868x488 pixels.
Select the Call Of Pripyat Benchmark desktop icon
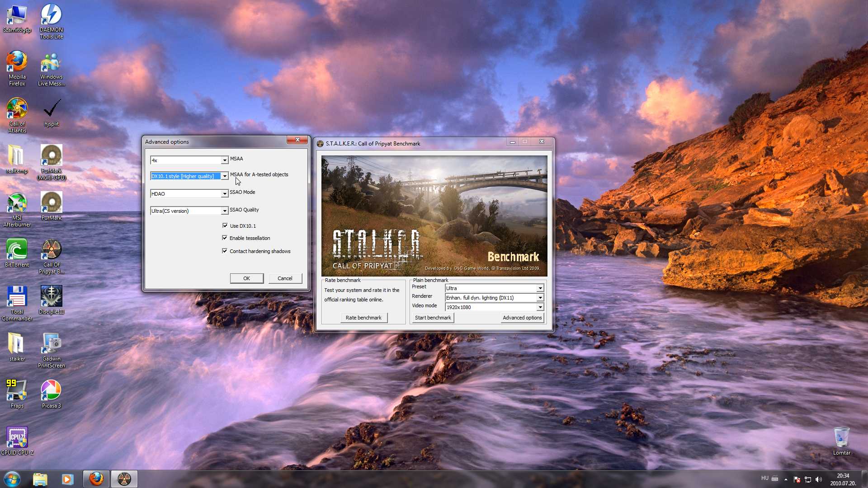(51, 257)
